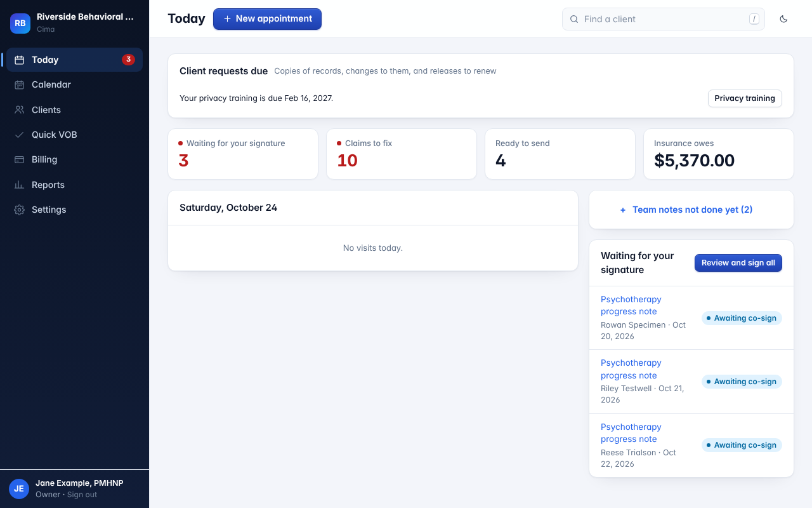Screen dimensions: 812x508
Task: Click the Reports bar chart icon
Action: pyautogui.click(x=20, y=185)
